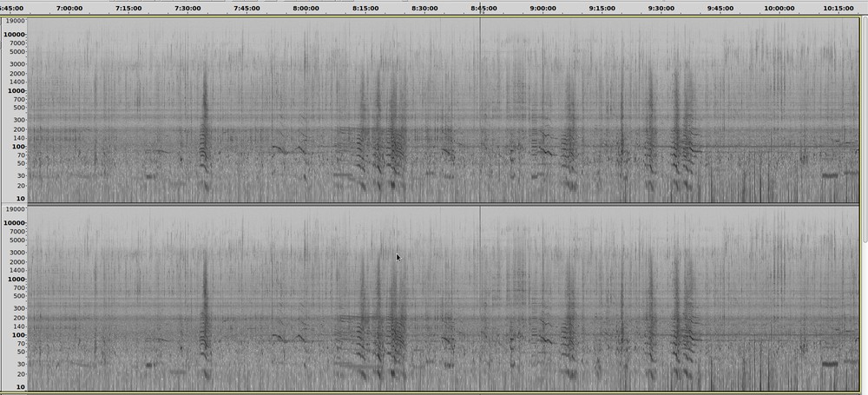The image size is (868, 395).
Task: Click the 7:00:00 mark on the timeline ruler
Action: coord(69,8)
